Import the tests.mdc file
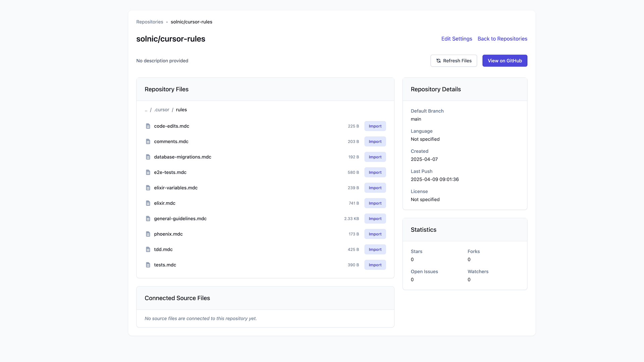Image resolution: width=644 pixels, height=362 pixels. pos(375,265)
